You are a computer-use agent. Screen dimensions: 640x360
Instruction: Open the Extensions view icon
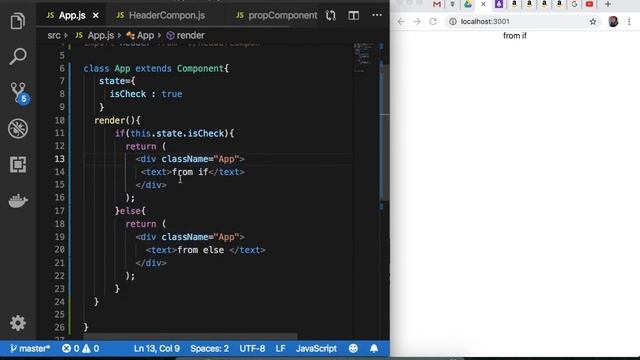[x=18, y=164]
